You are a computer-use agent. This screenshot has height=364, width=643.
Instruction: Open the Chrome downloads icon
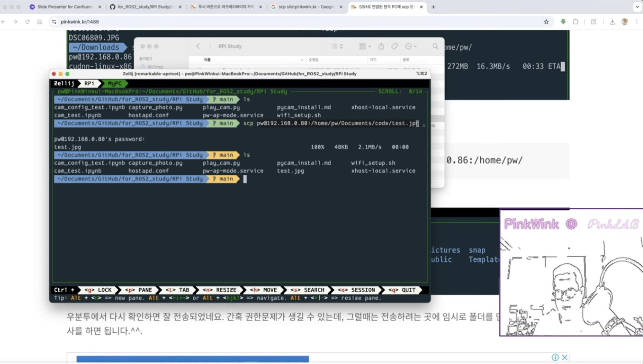pos(612,22)
